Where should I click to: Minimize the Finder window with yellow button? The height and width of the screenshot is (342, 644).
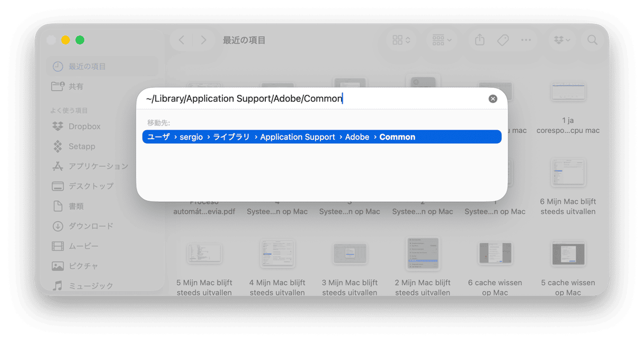tap(66, 40)
